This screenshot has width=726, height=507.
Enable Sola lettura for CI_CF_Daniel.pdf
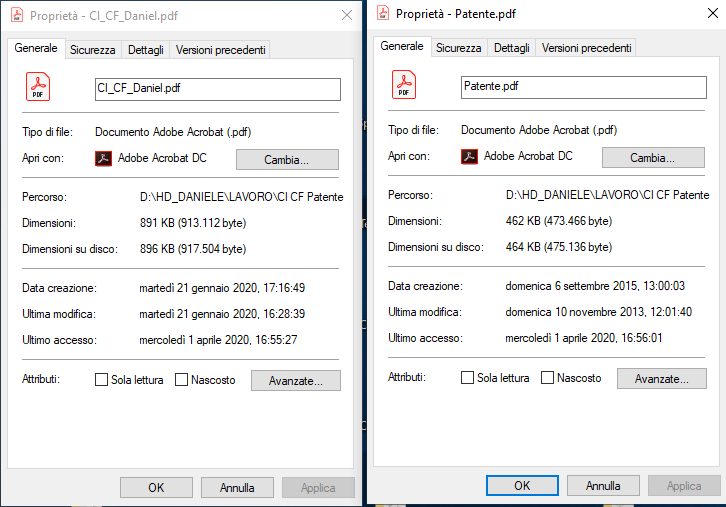pyautogui.click(x=101, y=380)
